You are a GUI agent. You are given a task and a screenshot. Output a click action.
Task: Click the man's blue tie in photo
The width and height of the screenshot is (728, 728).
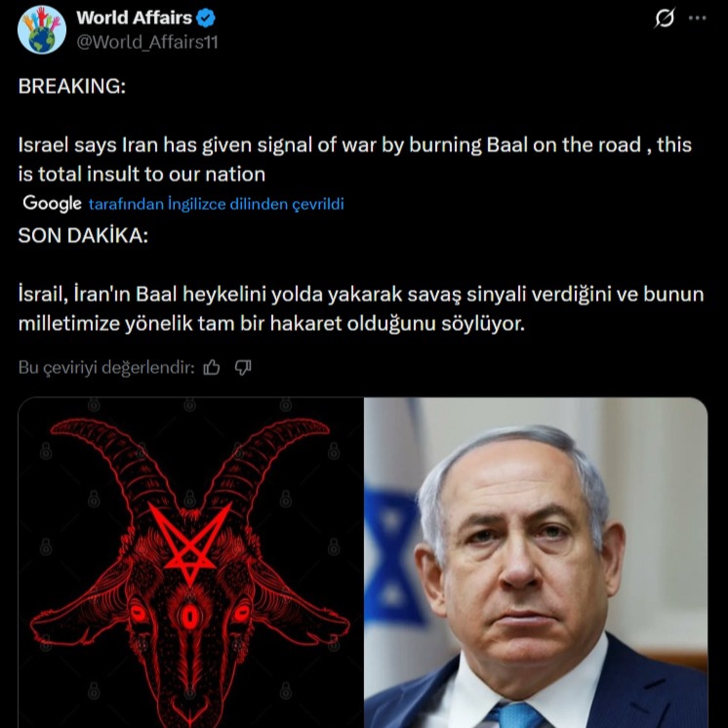click(x=517, y=714)
